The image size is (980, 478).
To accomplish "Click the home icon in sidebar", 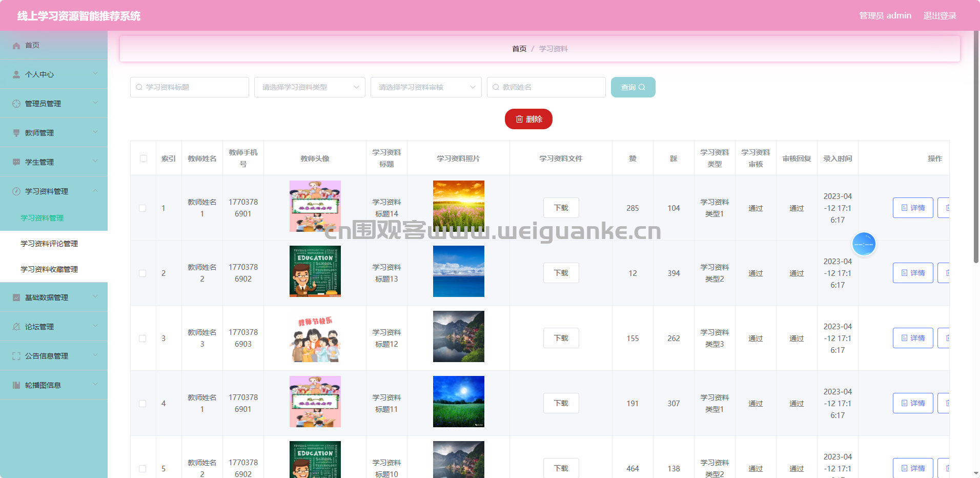I will pos(16,46).
